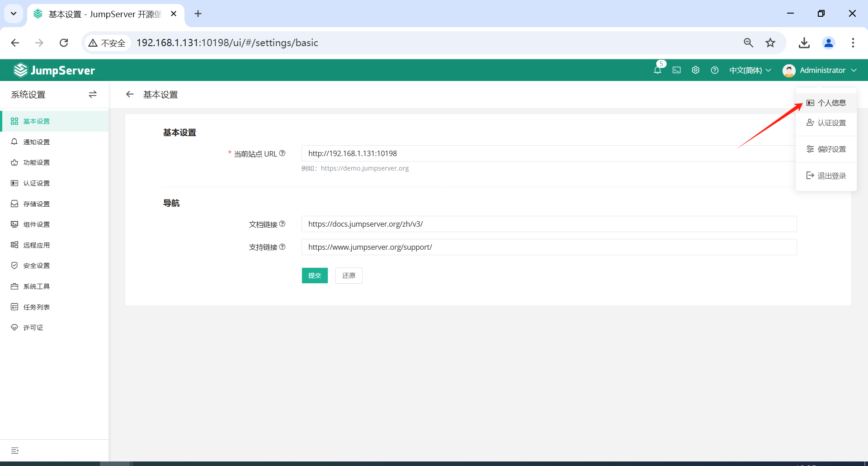Click the 不安全 site security warning
This screenshot has height=466, width=868.
107,43
